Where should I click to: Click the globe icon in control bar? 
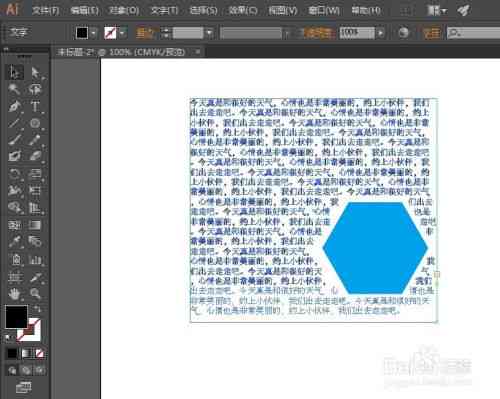click(x=404, y=33)
